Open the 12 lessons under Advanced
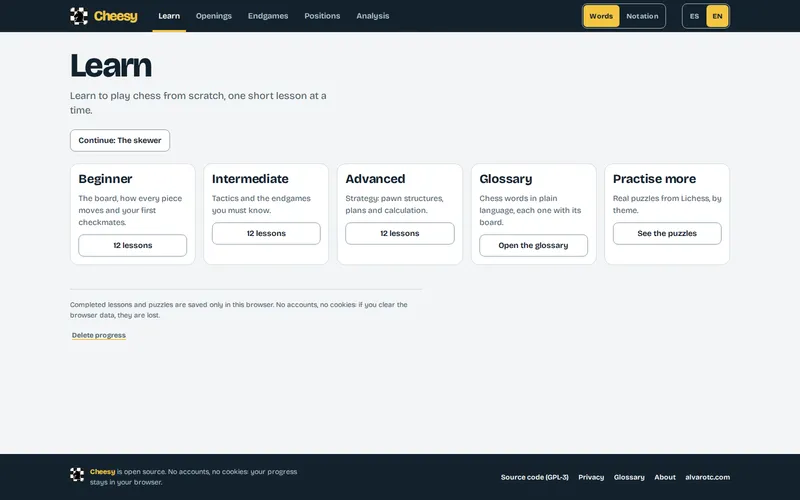Screen dimensions: 800x500 400,233
